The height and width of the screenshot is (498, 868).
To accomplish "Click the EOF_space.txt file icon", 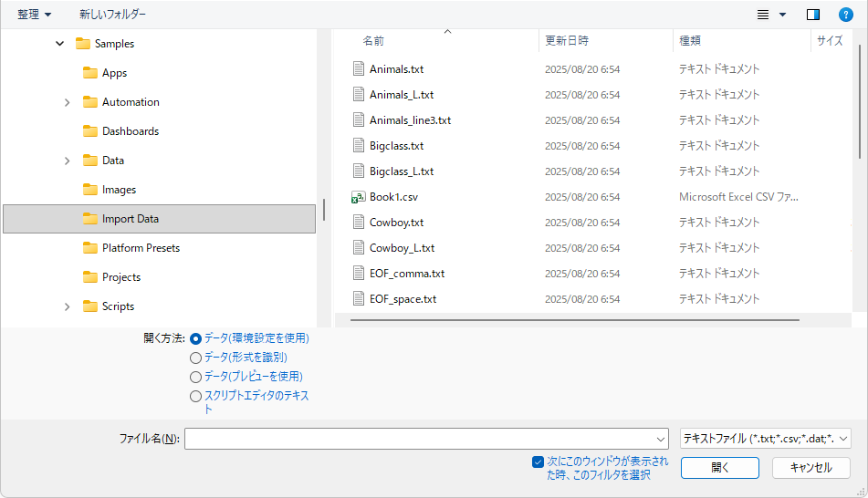I will point(359,299).
